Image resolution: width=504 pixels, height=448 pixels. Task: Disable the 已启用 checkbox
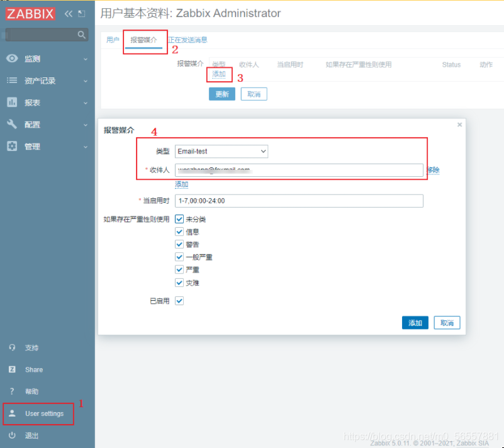(x=179, y=301)
